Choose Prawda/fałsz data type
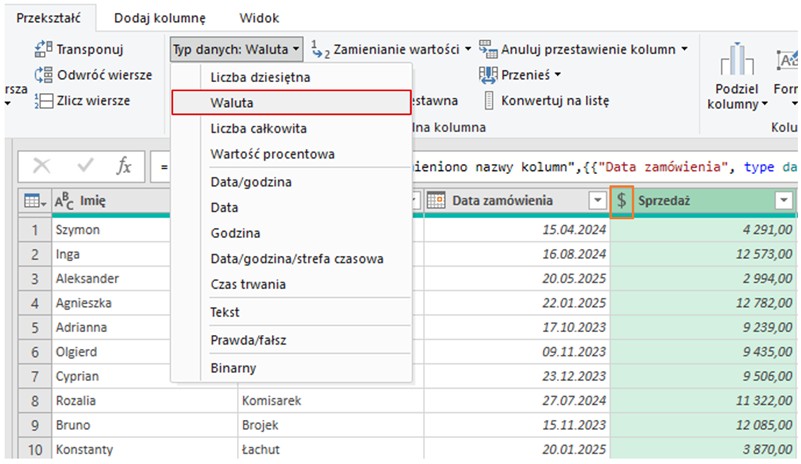The width and height of the screenshot is (801, 464). [x=291, y=340]
